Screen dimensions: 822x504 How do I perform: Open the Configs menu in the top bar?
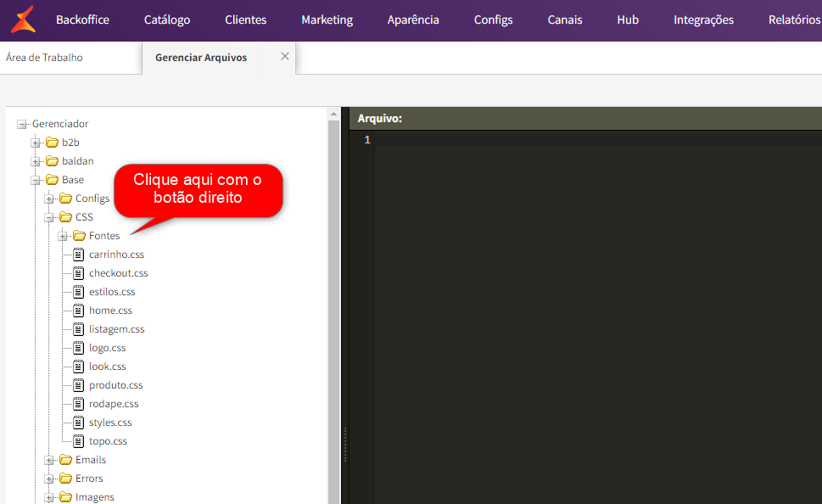494,20
